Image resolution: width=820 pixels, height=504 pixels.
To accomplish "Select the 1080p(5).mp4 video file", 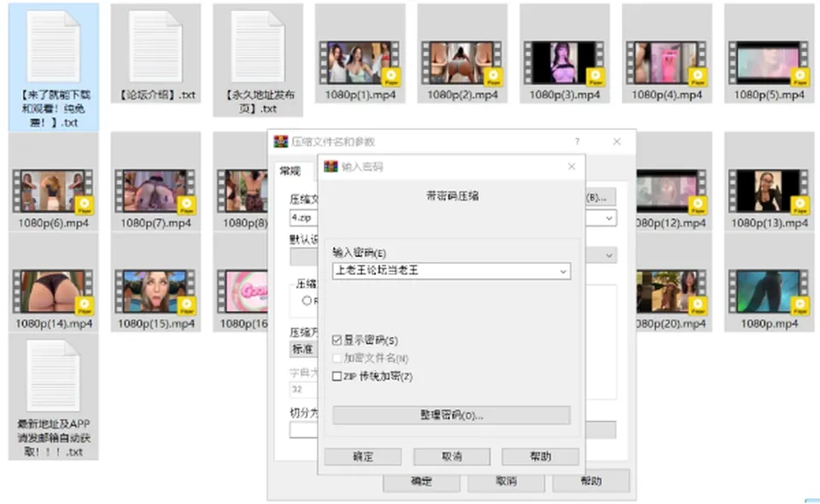I will click(770, 53).
